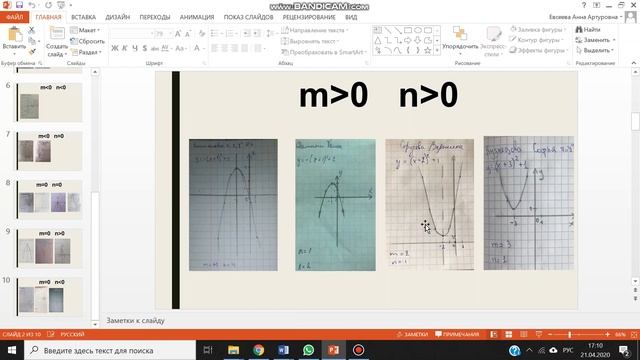Viewport: 640px width, 360px height.
Task: Insert the star shape from shapes gallery
Action: (x=427, y=50)
